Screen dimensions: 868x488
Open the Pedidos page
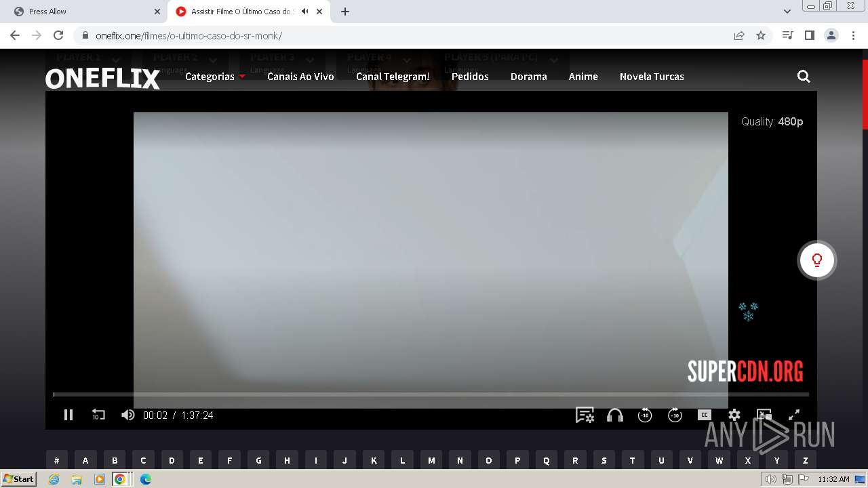[470, 77]
